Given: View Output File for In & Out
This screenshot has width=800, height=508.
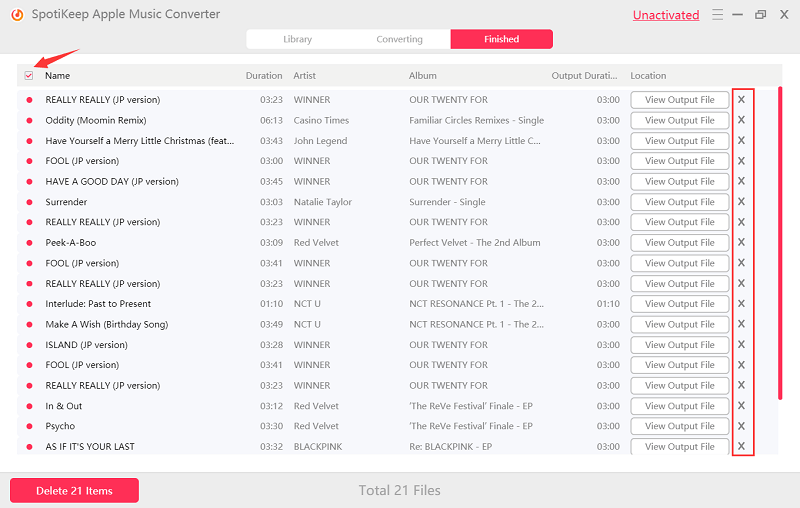Looking at the screenshot, I should point(680,406).
